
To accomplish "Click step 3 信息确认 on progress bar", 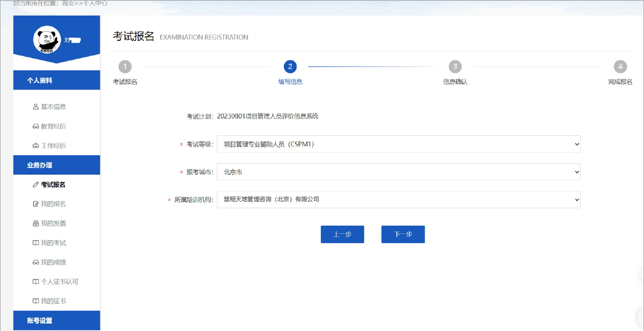I will (455, 67).
